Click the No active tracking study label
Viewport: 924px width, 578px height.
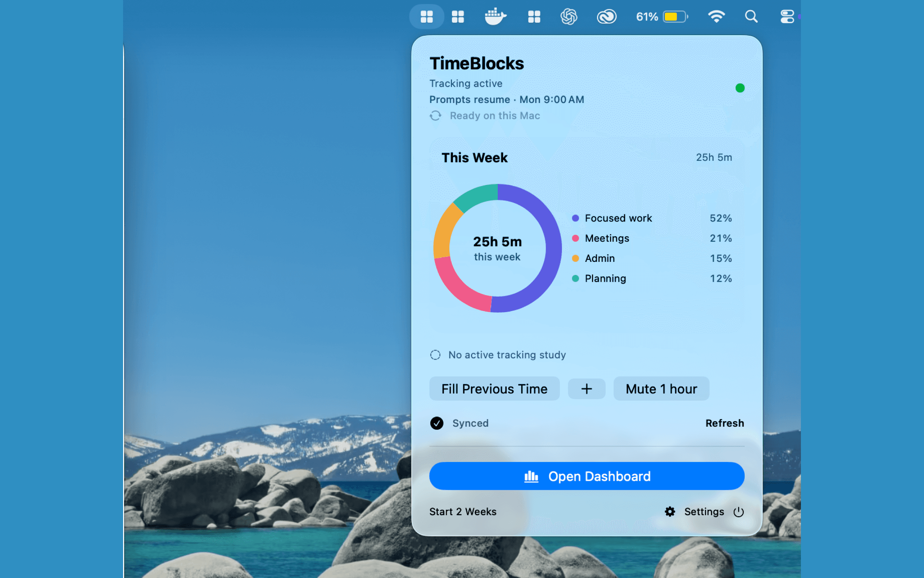click(507, 355)
